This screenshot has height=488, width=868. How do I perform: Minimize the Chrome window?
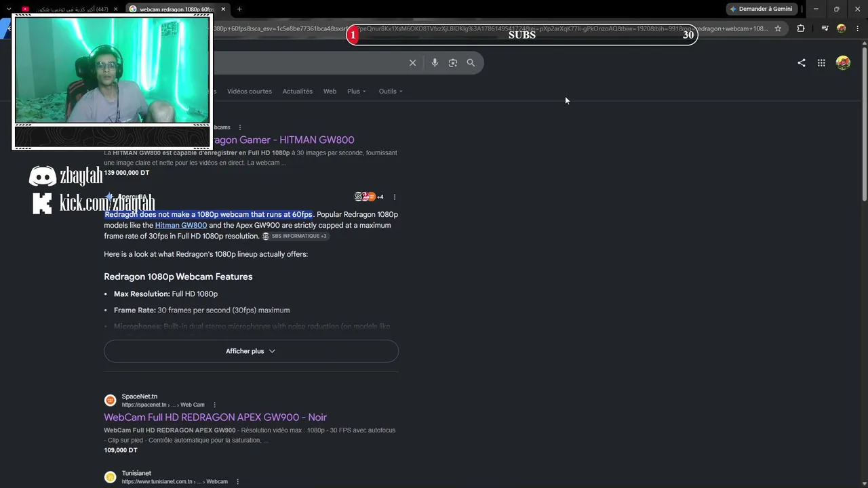[816, 9]
